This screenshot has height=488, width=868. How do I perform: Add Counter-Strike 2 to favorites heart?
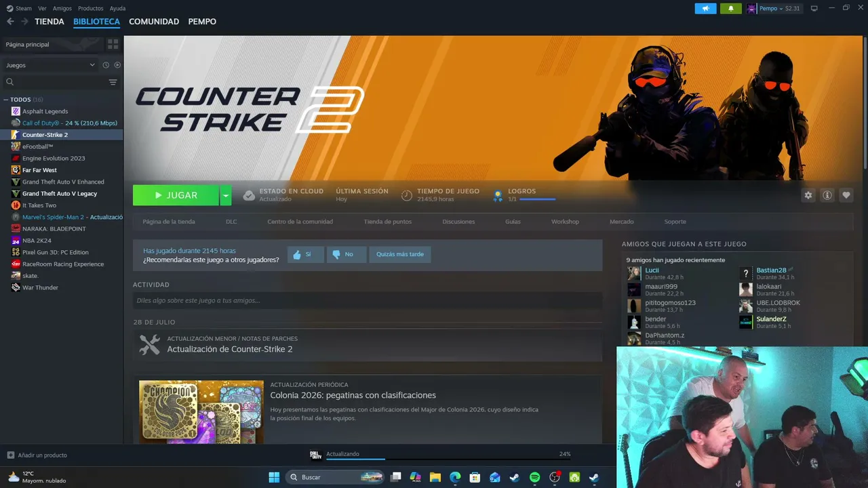[846, 195]
